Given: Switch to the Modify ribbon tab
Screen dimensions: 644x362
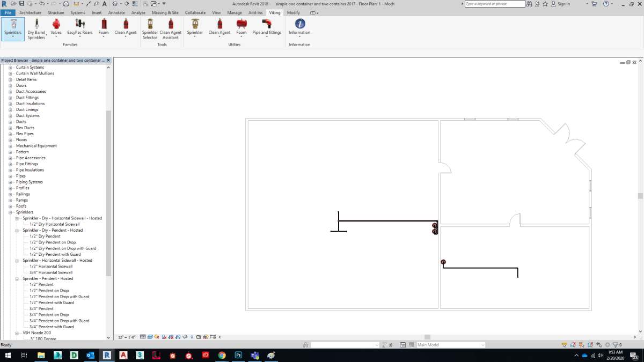Looking at the screenshot, I should [294, 12].
